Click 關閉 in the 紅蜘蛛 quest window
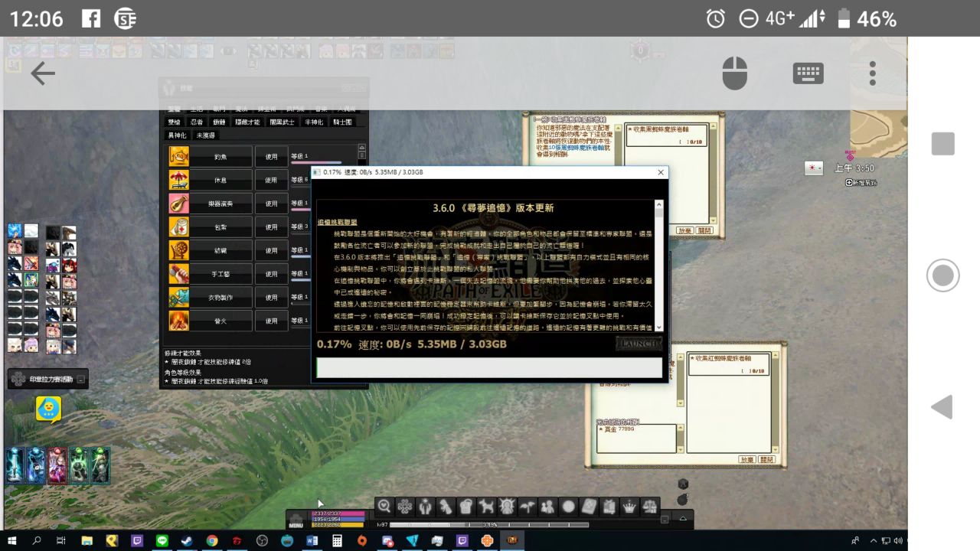The image size is (980, 551). (x=766, y=459)
